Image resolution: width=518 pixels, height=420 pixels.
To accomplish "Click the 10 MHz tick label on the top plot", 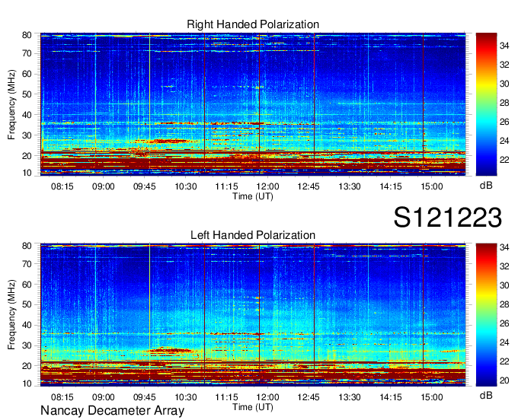I will pyautogui.click(x=27, y=173).
